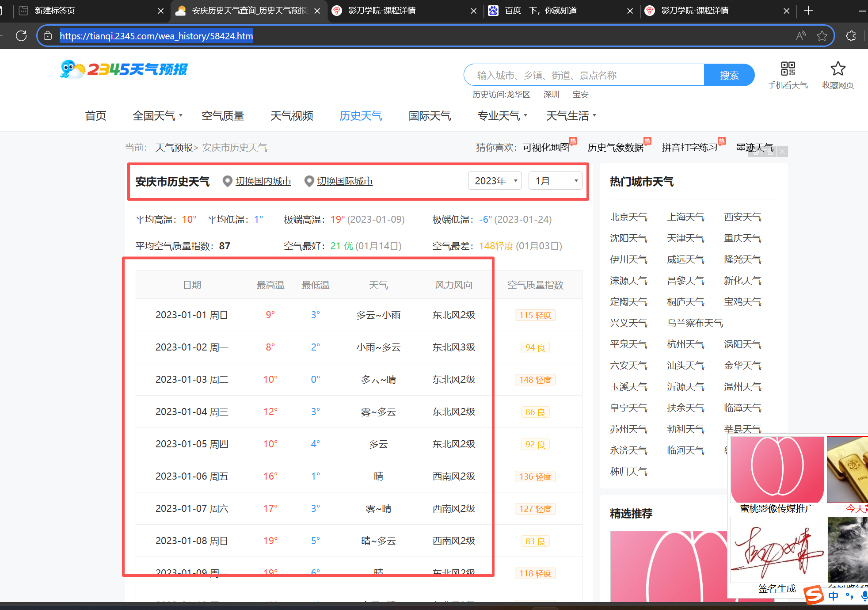Click the 签名生成 ad thumbnail
868x610 pixels.
click(x=777, y=550)
